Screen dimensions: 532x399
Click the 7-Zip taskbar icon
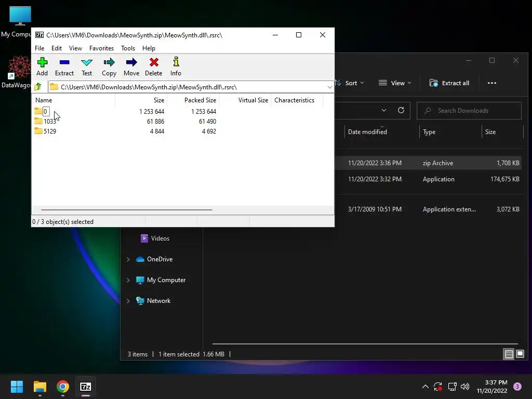[x=86, y=387]
